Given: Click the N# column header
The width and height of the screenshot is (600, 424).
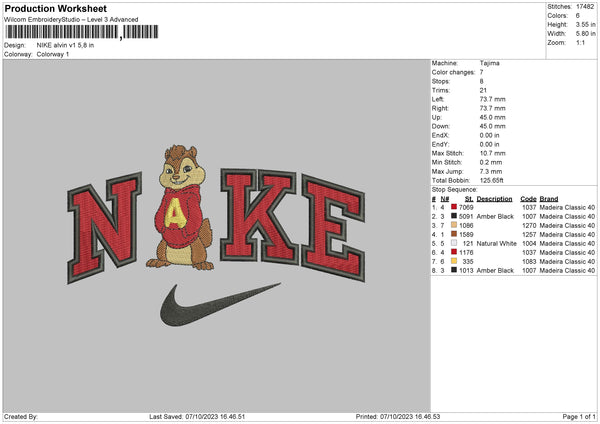Looking at the screenshot, I should 445,199.
